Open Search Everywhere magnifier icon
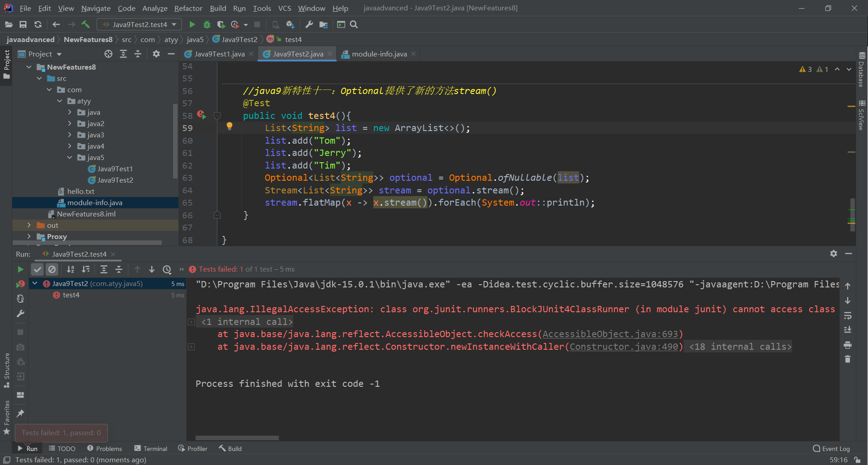868x465 pixels. tap(354, 24)
